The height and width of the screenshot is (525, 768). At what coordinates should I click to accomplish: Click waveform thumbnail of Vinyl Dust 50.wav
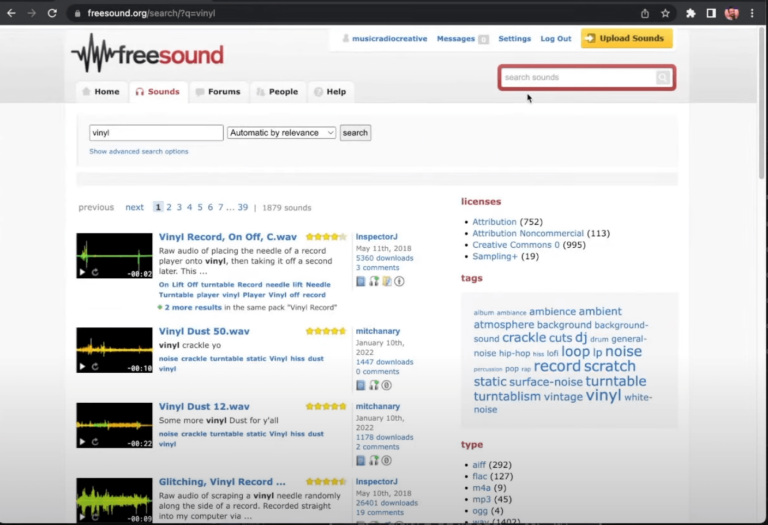click(114, 350)
